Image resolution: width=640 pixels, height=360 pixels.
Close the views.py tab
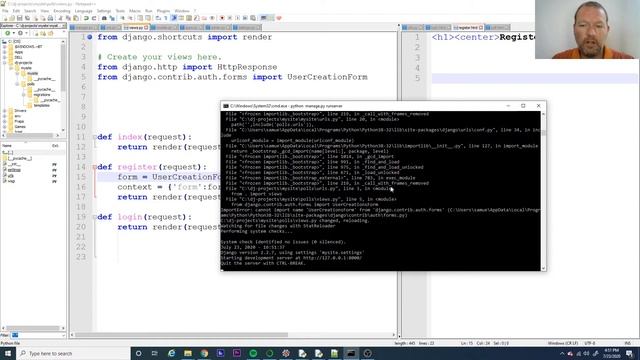(146, 27)
